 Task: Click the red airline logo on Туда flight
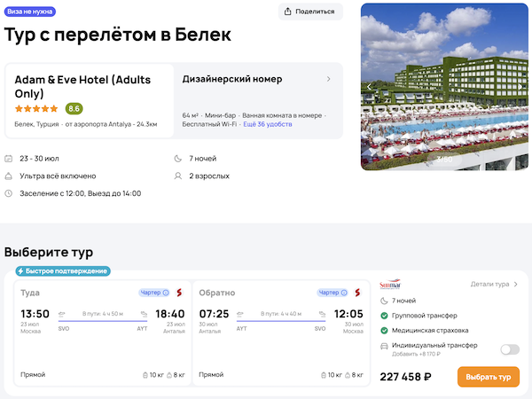[178, 292]
